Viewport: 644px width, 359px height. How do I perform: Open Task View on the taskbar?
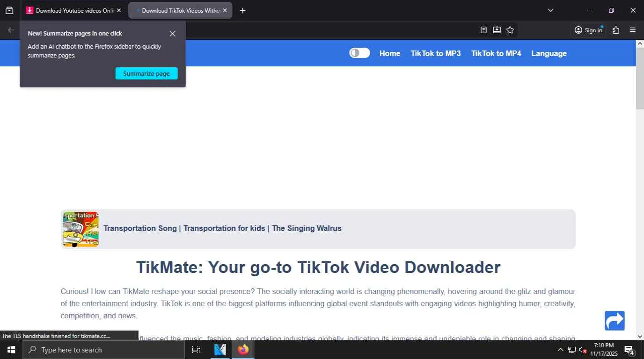point(196,350)
